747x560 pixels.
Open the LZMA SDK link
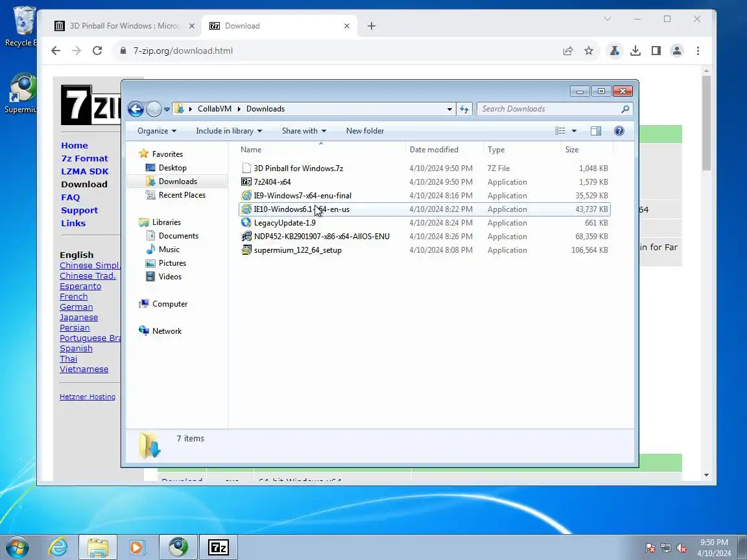85,171
